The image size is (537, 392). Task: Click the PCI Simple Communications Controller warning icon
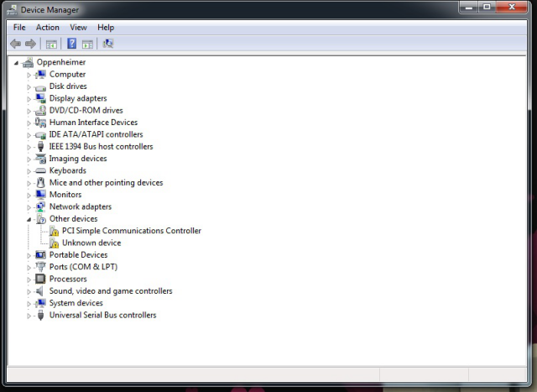pyautogui.click(x=54, y=231)
